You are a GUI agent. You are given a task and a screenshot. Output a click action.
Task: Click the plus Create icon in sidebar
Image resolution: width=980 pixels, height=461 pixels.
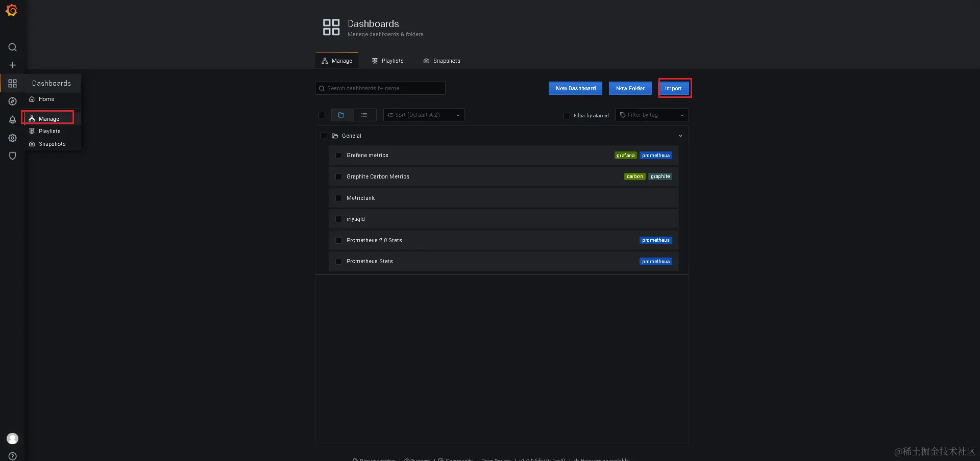(13, 65)
